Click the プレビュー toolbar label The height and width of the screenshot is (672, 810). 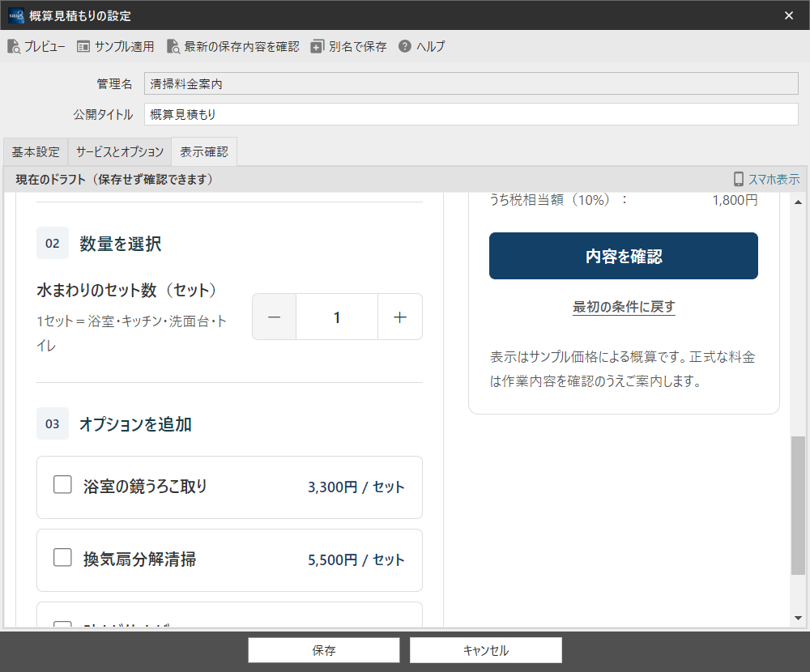[45, 46]
